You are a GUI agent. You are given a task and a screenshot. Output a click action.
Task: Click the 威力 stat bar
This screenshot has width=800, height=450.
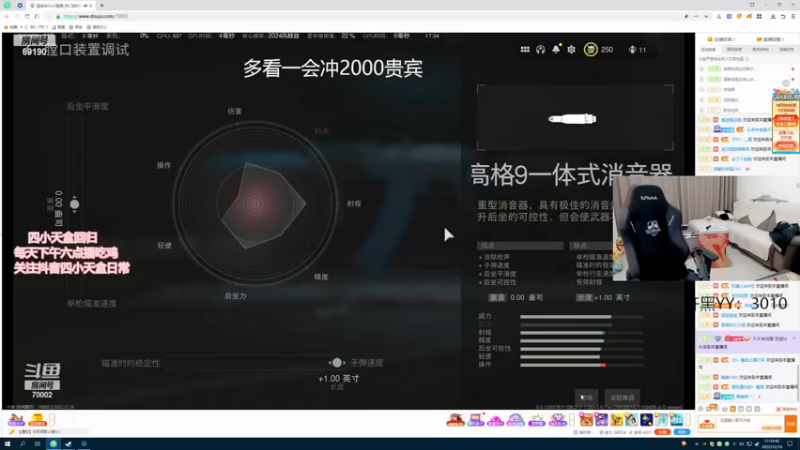581,317
